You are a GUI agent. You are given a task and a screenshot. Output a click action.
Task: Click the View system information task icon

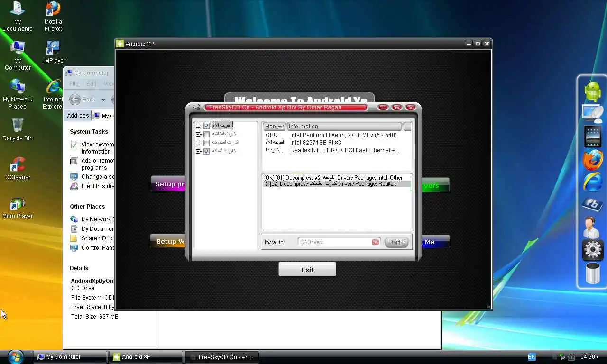(74, 145)
